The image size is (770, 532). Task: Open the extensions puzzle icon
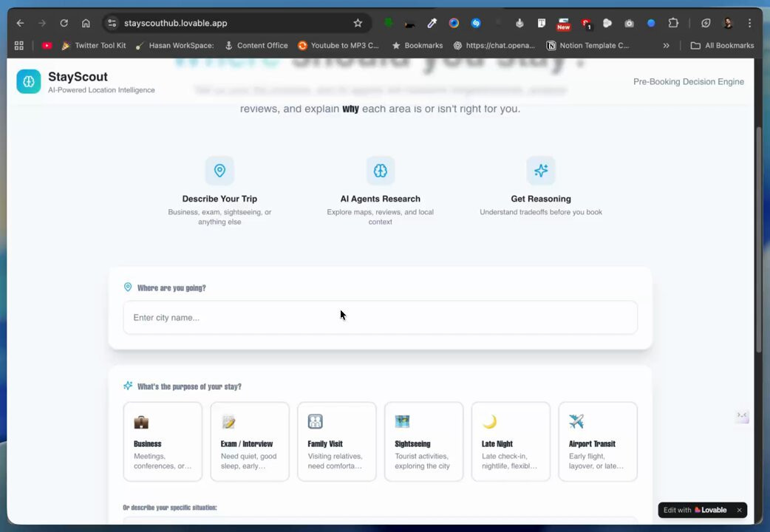coord(673,23)
